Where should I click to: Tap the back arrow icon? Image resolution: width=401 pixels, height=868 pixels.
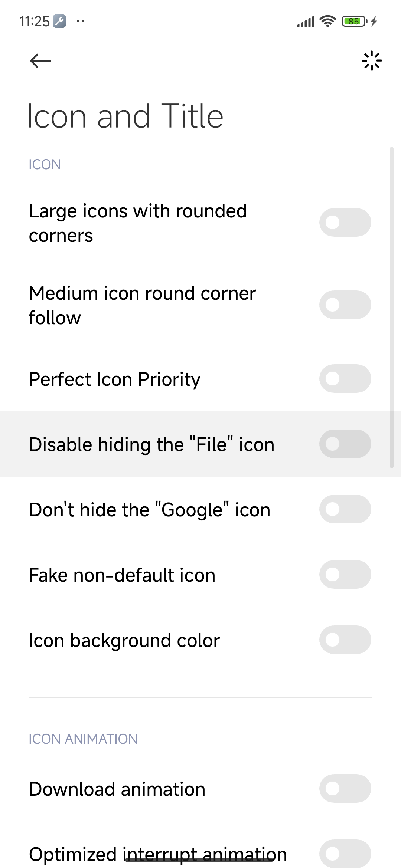[40, 61]
